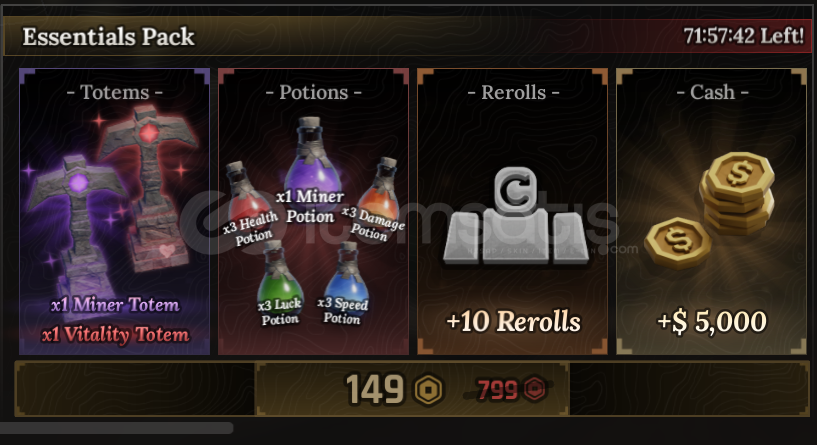Image resolution: width=817 pixels, height=445 pixels.
Task: Select the red Health Potion bottle
Action: 245,194
